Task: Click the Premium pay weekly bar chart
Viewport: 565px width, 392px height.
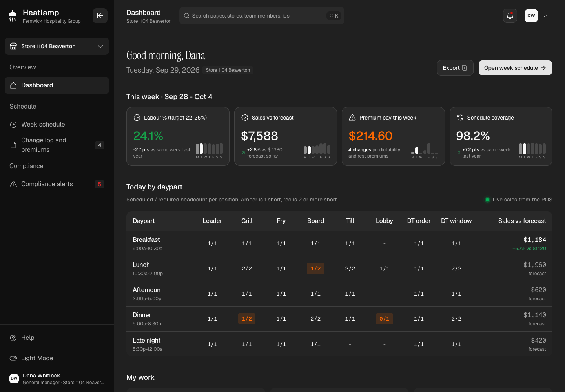Action: click(425, 151)
